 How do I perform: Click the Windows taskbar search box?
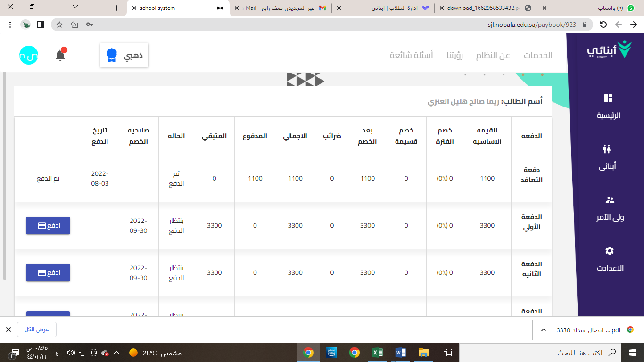tap(541, 353)
